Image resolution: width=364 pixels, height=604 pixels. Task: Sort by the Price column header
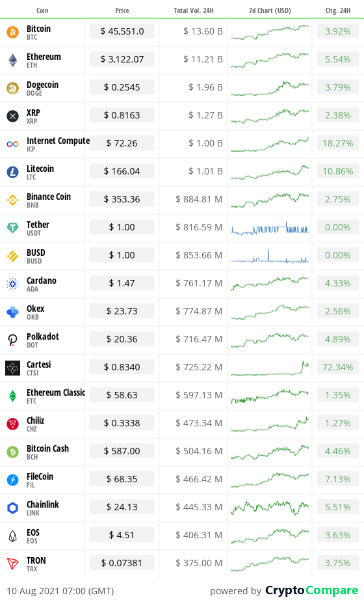[x=122, y=10]
